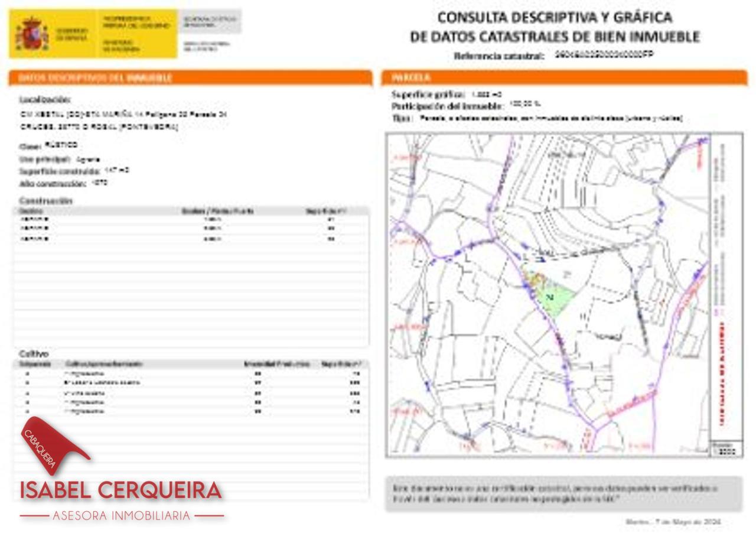Screen dimensions: 756x533
Task: Click the Año construcción field
Action: pyautogui.click(x=63, y=184)
